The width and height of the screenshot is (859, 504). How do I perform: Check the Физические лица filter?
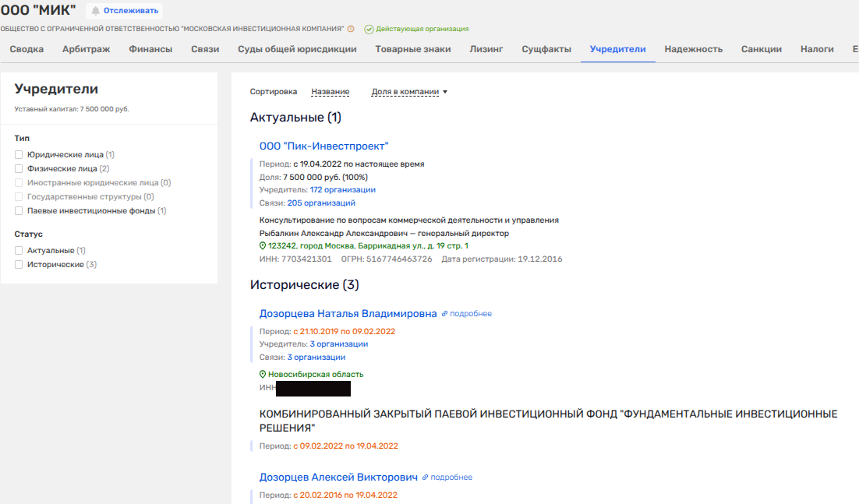click(x=19, y=168)
